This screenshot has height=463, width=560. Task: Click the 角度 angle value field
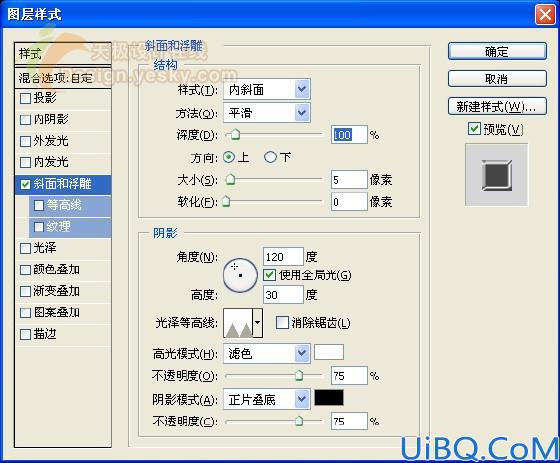tap(283, 257)
